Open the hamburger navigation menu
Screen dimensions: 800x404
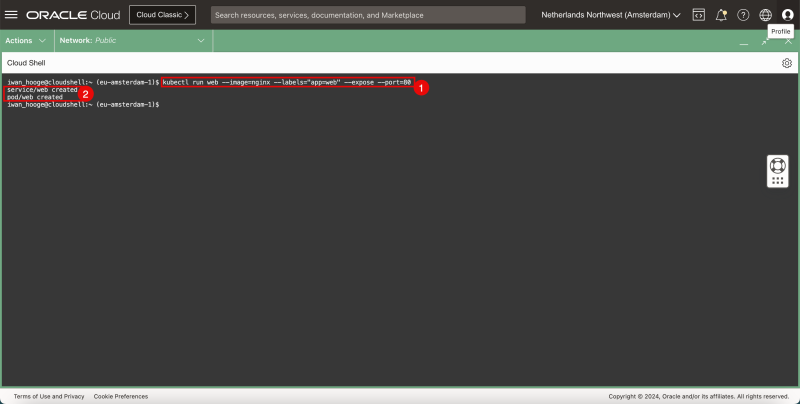pyautogui.click(x=11, y=15)
